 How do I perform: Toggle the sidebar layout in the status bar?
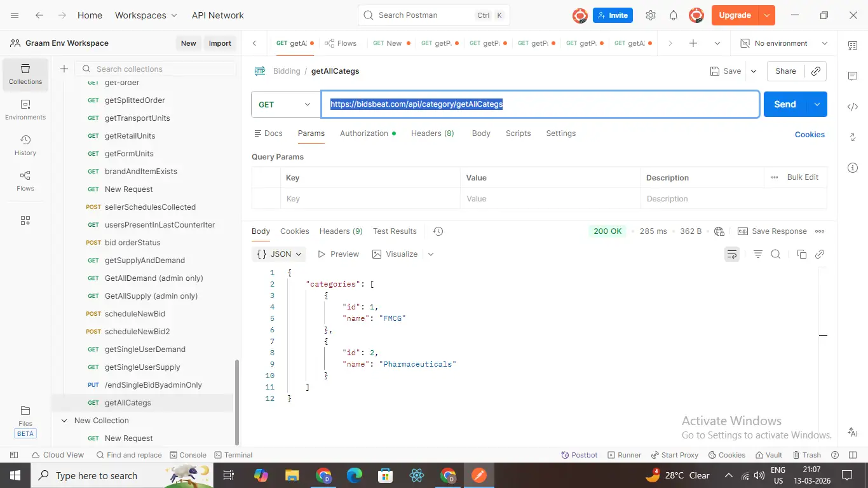(x=14, y=455)
